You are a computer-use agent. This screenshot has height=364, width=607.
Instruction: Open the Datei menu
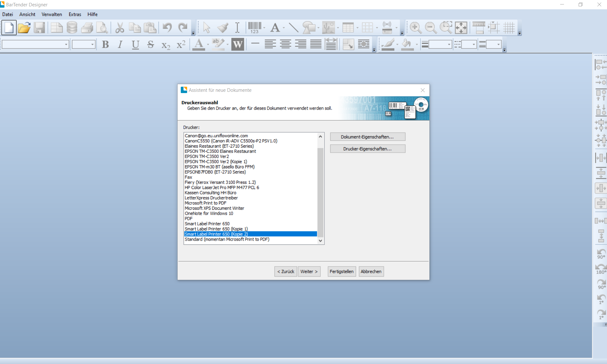pyautogui.click(x=8, y=14)
